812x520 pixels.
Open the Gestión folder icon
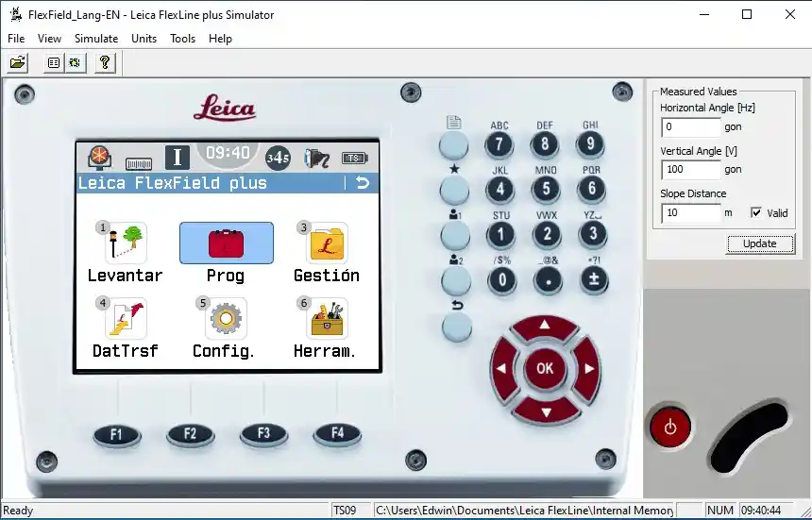pos(327,243)
